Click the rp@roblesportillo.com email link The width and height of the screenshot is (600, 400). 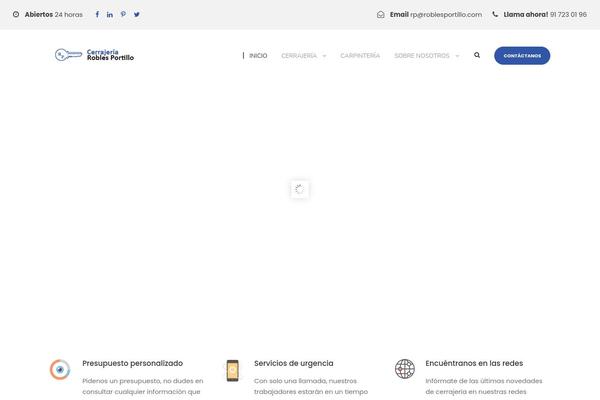point(446,15)
